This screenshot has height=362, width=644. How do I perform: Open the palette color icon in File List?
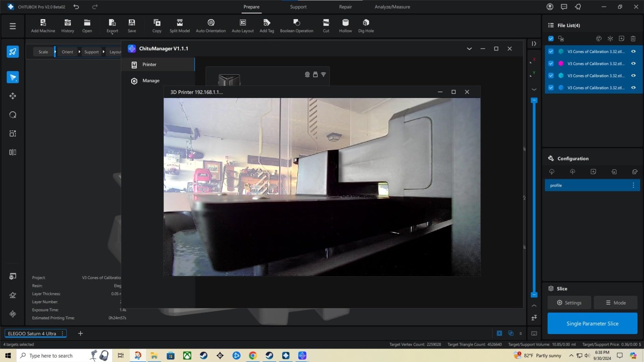pyautogui.click(x=599, y=39)
